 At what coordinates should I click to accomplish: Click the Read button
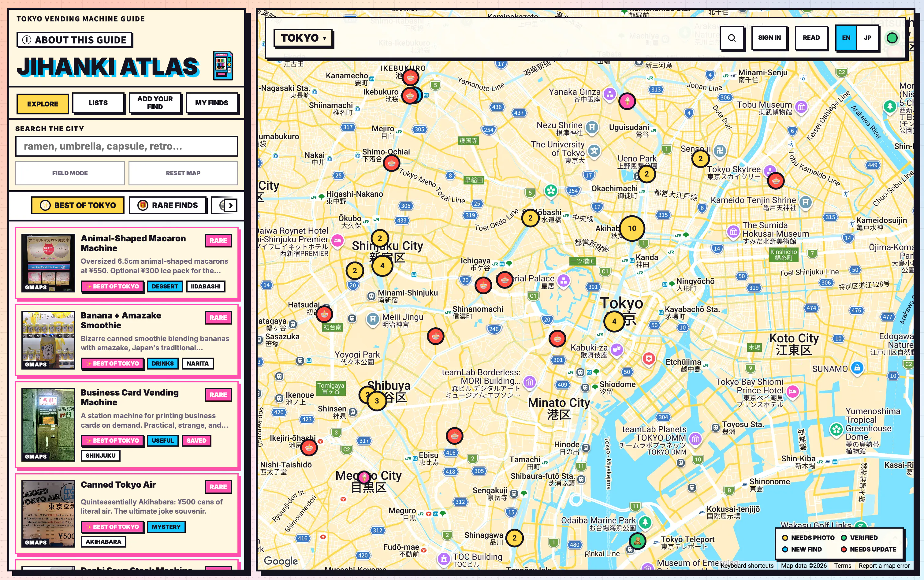point(811,38)
